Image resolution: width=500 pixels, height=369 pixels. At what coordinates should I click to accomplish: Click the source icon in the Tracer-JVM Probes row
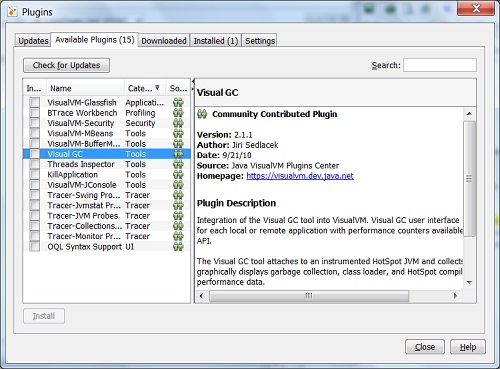(x=178, y=216)
